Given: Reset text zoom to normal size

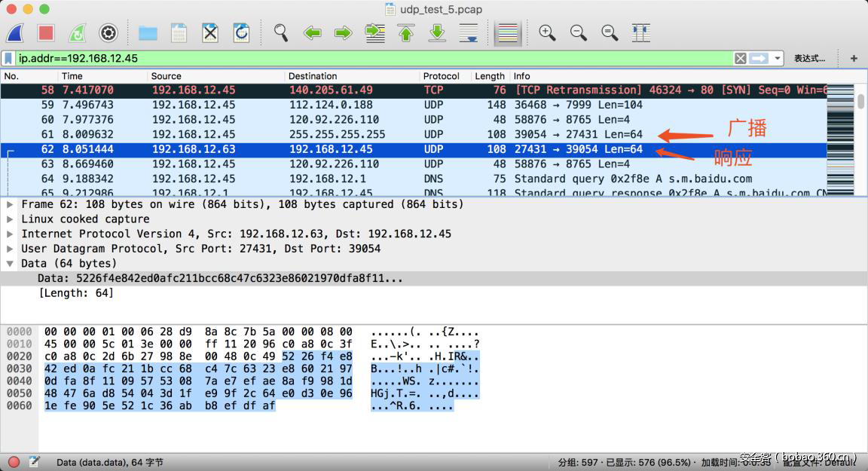Looking at the screenshot, I should tap(610, 33).
